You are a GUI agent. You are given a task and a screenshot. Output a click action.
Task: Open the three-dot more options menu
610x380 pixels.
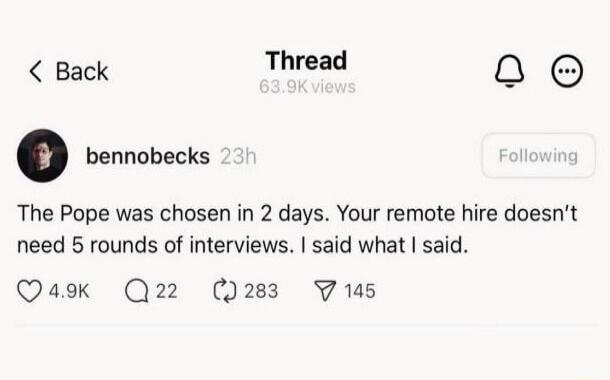[x=567, y=71]
